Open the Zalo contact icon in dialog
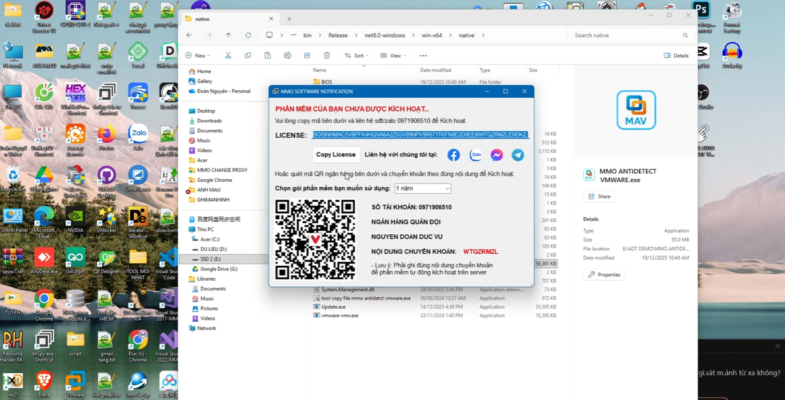This screenshot has height=400, width=785. 476,155
